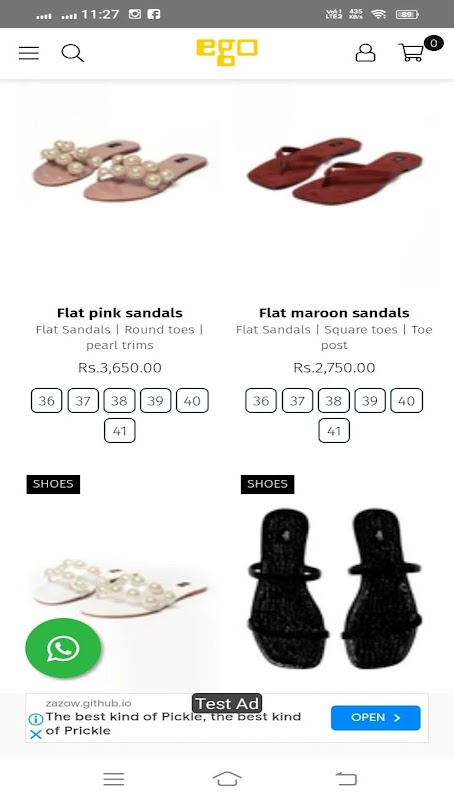Open the hamburger menu in the header
The image size is (454, 800).
point(29,53)
